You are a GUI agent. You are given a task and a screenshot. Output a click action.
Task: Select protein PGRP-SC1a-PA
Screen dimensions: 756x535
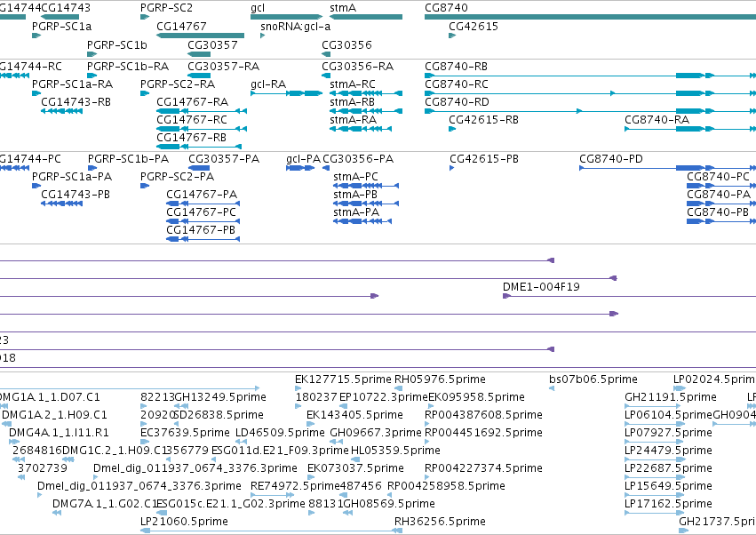tap(36, 186)
